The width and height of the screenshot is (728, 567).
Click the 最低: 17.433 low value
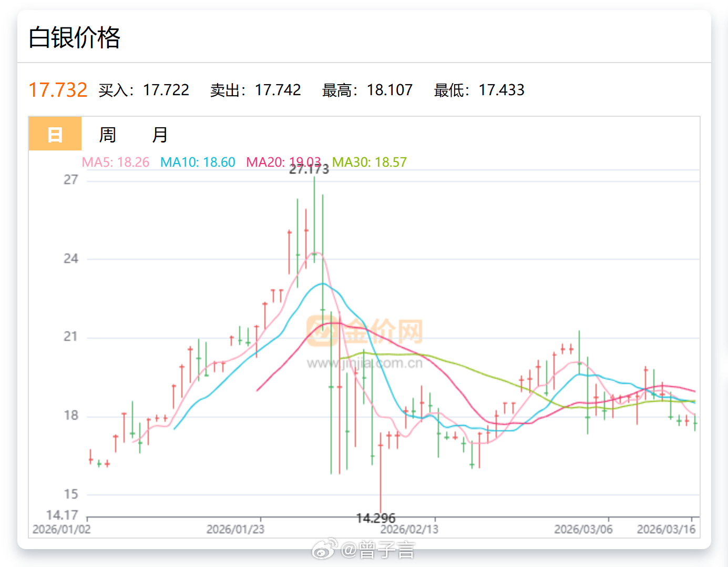[x=479, y=90]
